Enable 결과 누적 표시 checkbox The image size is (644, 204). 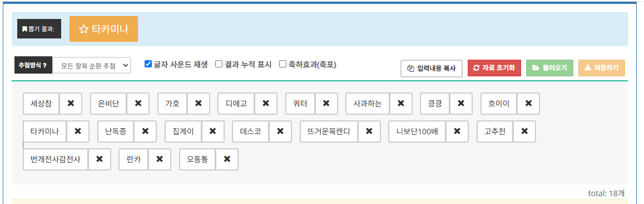219,64
